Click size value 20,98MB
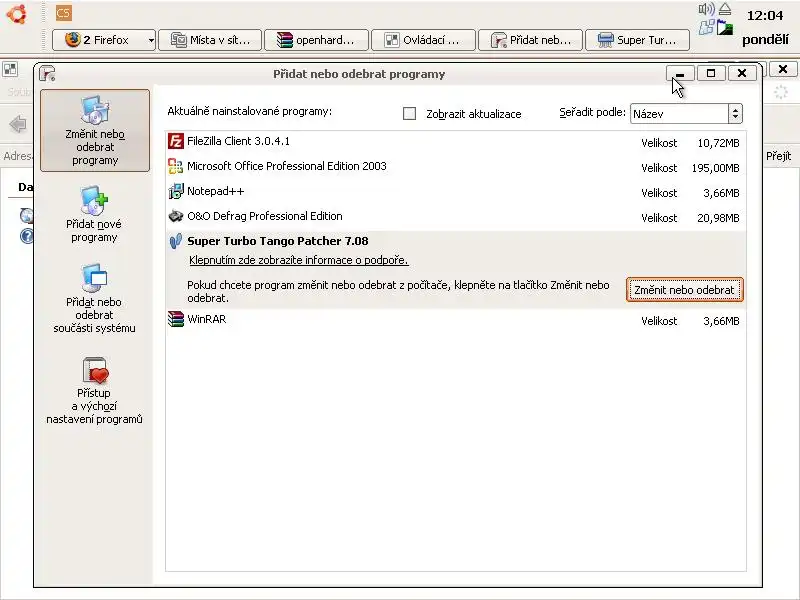800x600 pixels. 718,218
